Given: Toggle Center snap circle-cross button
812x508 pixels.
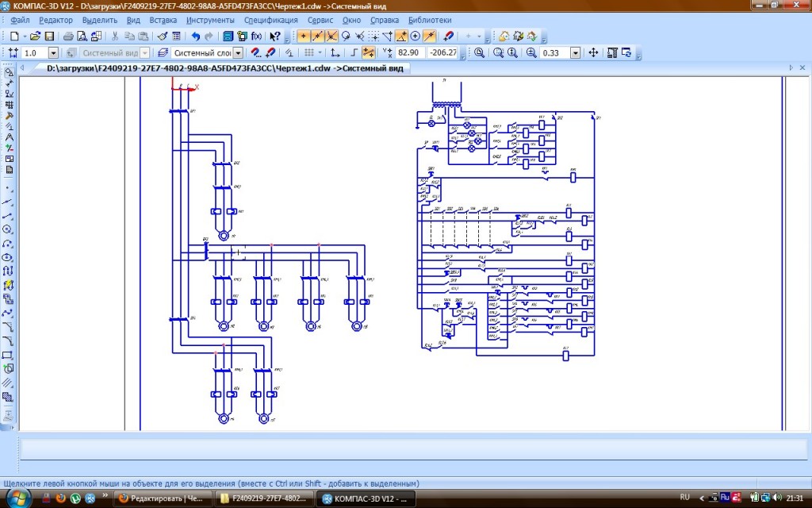Looking at the screenshot, I should 416,37.
